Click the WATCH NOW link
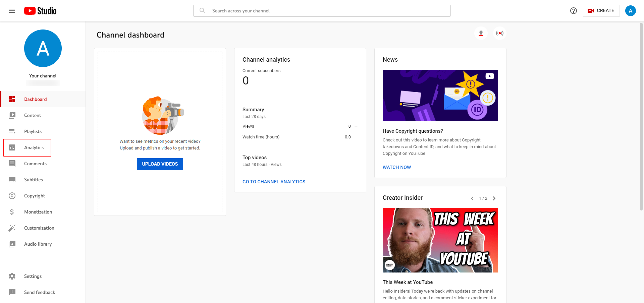644x303 pixels. [397, 167]
